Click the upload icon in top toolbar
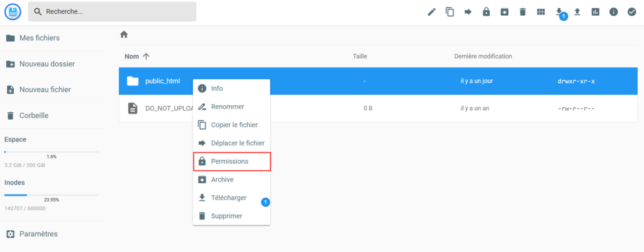The width and height of the screenshot is (644, 252). coord(577,12)
